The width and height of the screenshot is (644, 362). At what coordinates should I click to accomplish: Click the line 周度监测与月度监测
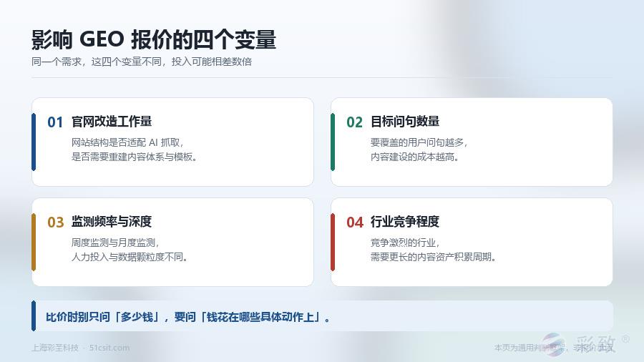pos(115,243)
